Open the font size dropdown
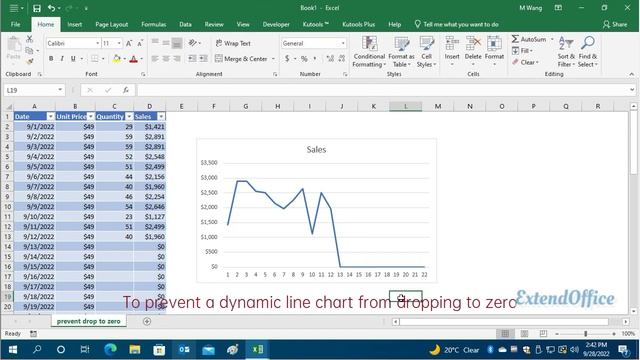Image resolution: width=640 pixels, height=360 pixels. point(119,43)
